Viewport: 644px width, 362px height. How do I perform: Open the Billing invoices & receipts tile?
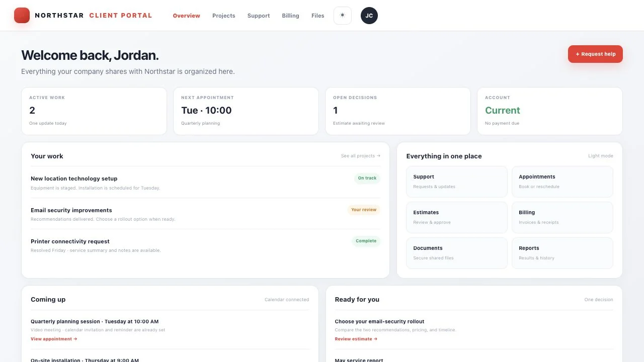(562, 217)
